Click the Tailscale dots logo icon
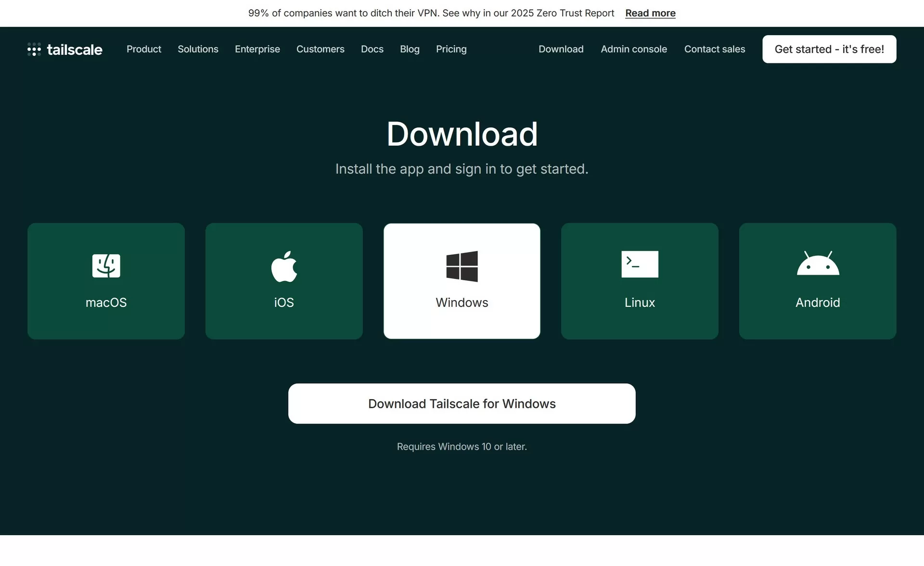This screenshot has height=566, width=924. coord(34,49)
